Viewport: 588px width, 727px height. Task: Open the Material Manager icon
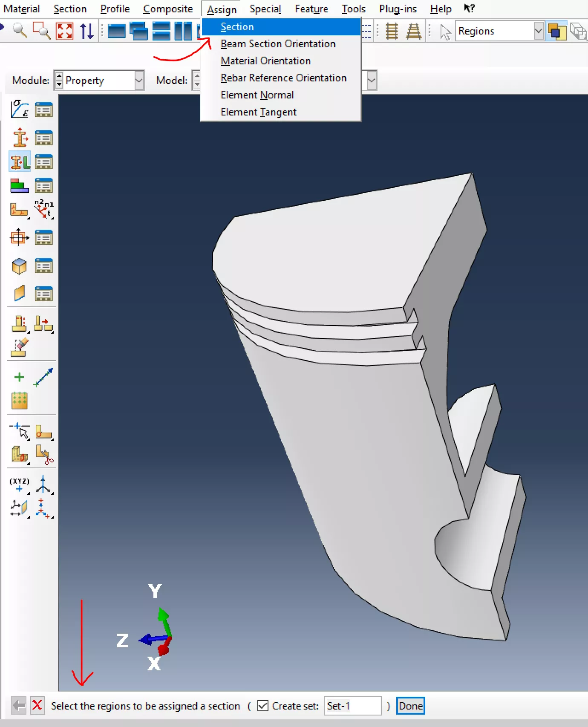pyautogui.click(x=43, y=110)
